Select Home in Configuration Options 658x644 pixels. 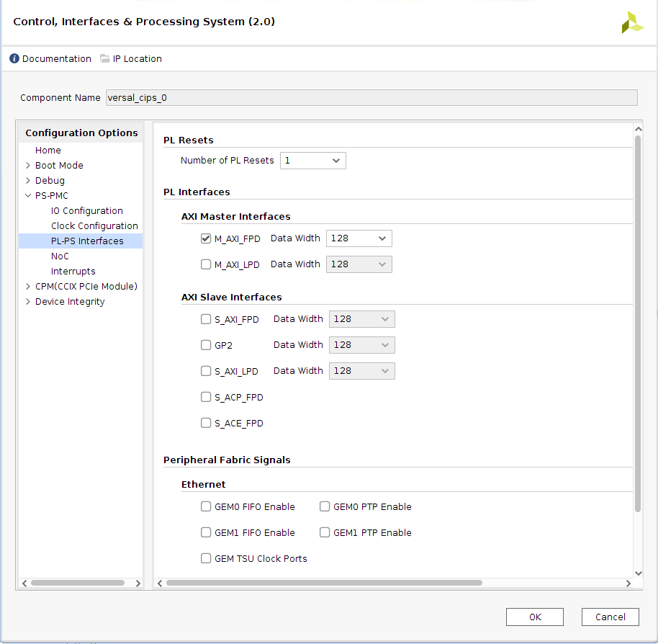(x=48, y=151)
